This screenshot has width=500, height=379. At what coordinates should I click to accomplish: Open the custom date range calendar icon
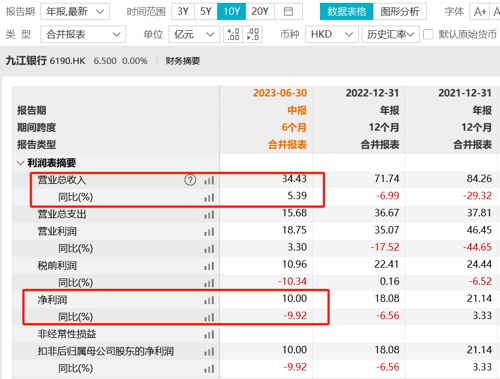pyautogui.click(x=288, y=12)
